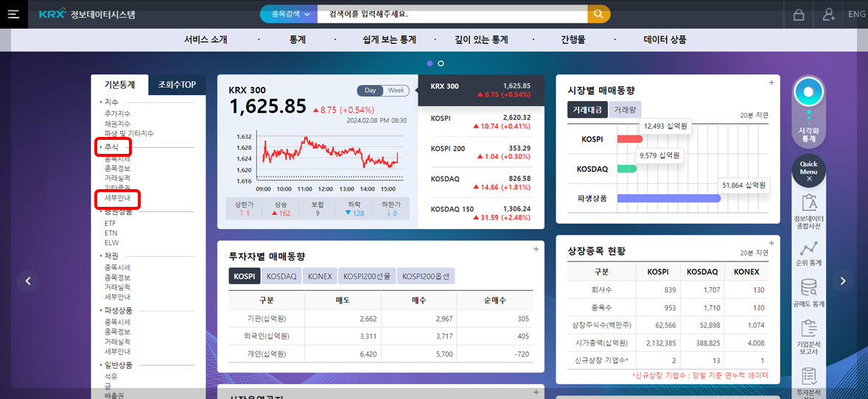Go to previous slide with left arrow
Screen dimensions: 868x399
coord(28,281)
